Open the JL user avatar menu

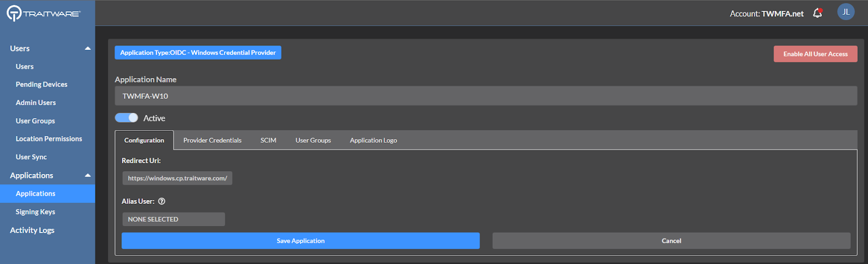pos(846,12)
